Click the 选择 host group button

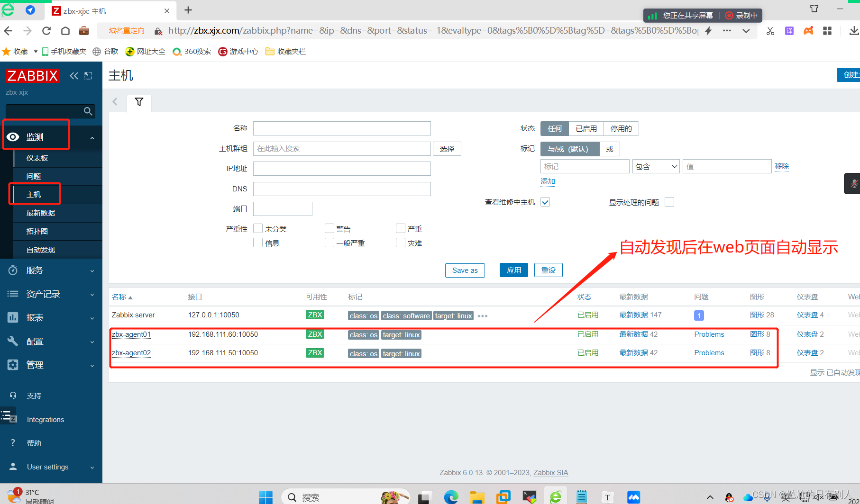tap(447, 149)
